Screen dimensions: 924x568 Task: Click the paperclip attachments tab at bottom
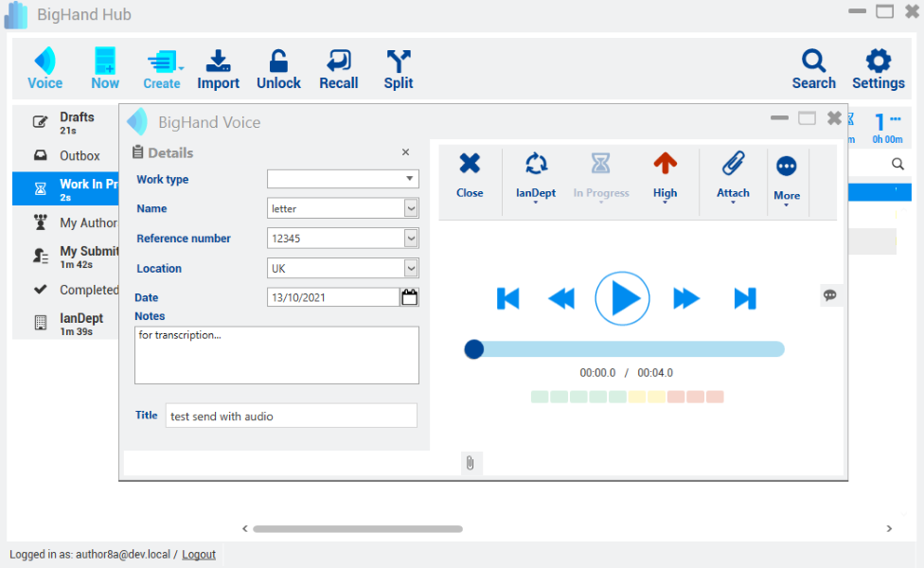[470, 463]
